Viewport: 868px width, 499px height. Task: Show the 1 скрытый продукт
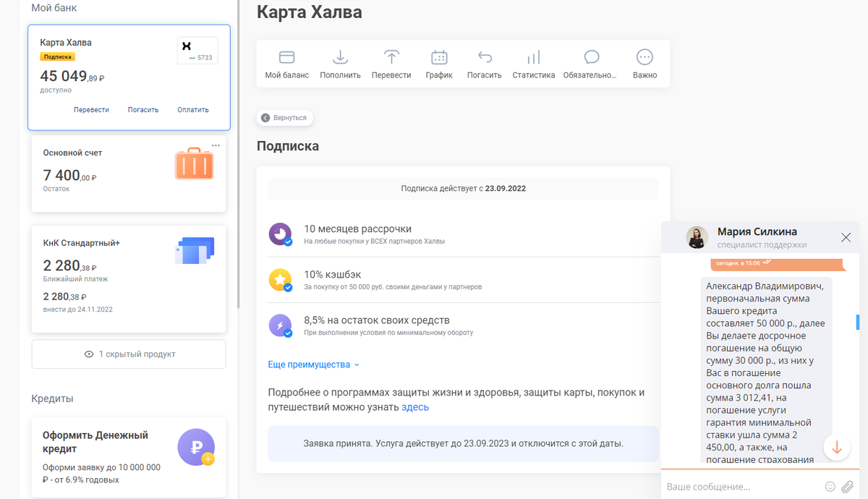coord(129,354)
